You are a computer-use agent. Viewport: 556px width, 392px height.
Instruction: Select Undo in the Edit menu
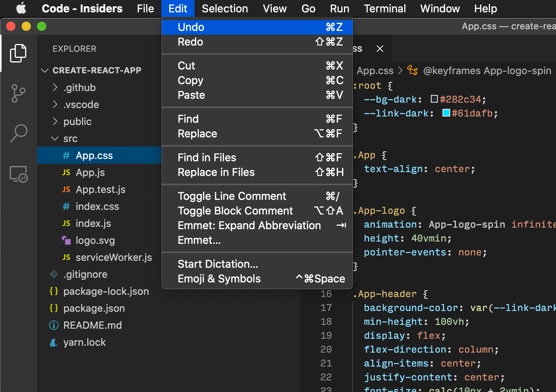[x=191, y=27]
